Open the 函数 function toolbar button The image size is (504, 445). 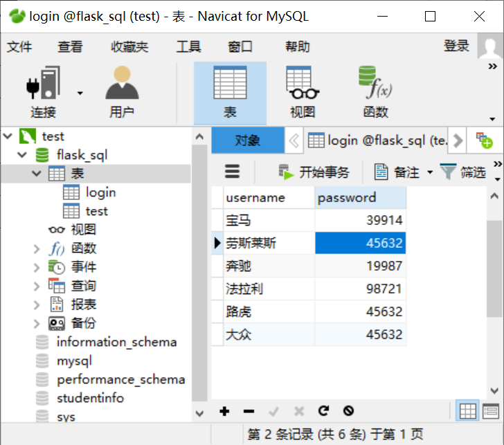point(375,92)
